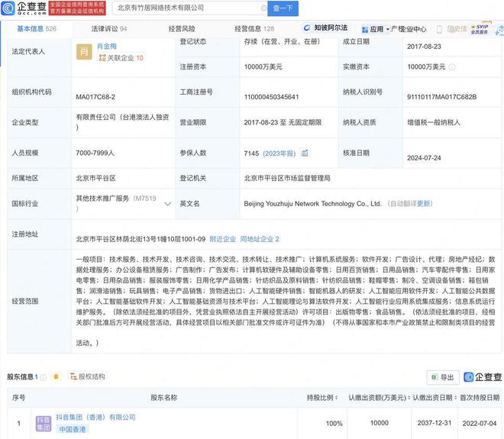504x439 pixels.
Task: Open the 基本信息 tab
Action: [x=37, y=29]
